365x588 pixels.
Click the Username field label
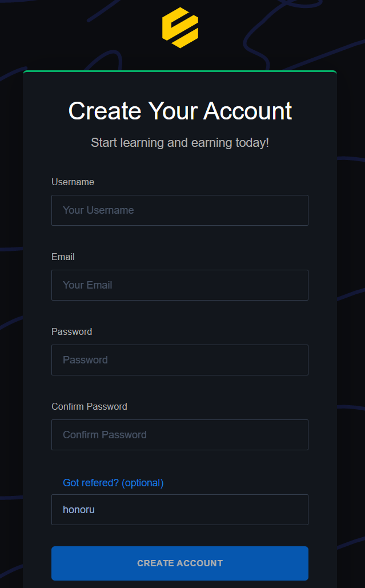click(x=73, y=182)
